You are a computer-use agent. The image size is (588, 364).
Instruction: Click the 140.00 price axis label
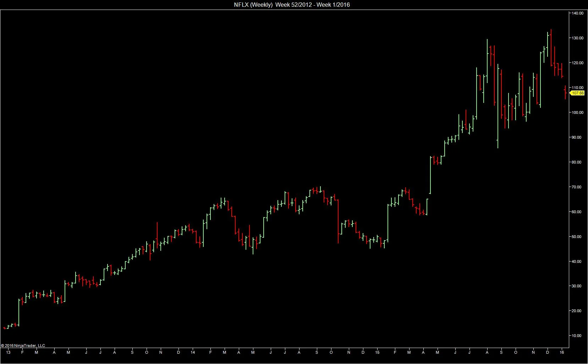577,13
